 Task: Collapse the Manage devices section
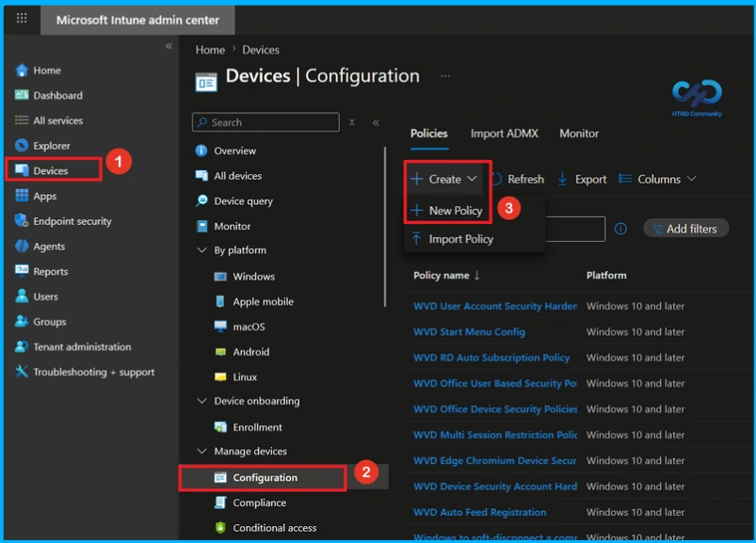(x=201, y=451)
